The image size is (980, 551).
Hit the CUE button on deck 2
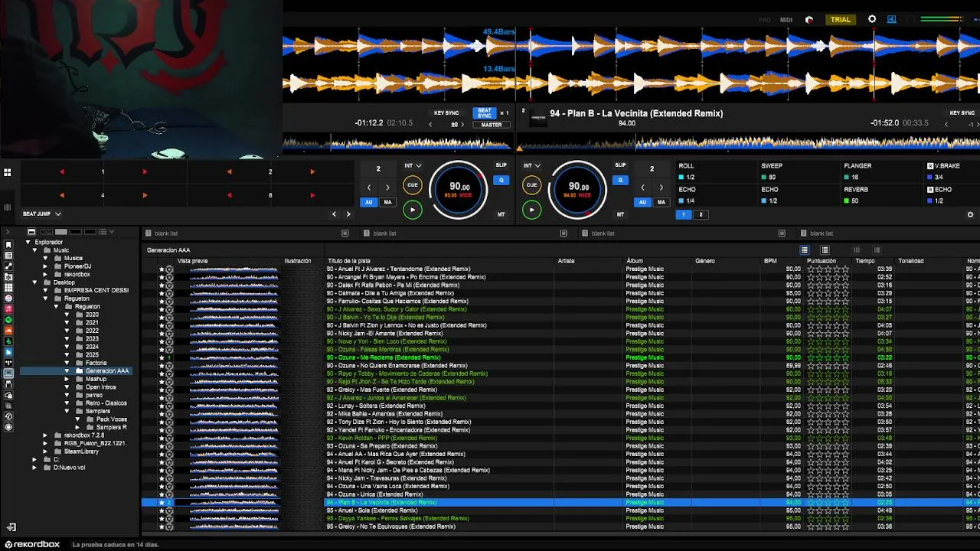coord(531,184)
